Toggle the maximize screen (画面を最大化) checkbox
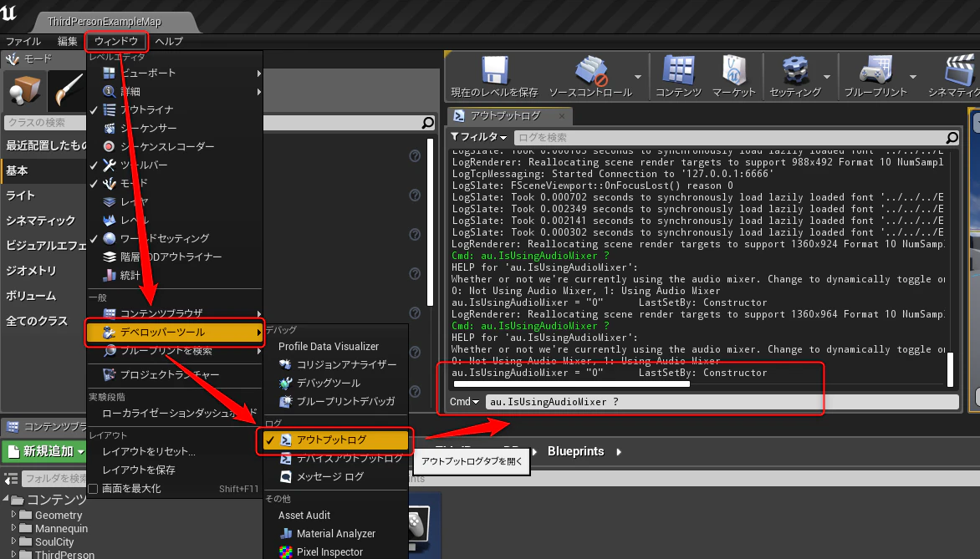This screenshot has width=980, height=559. (93, 489)
